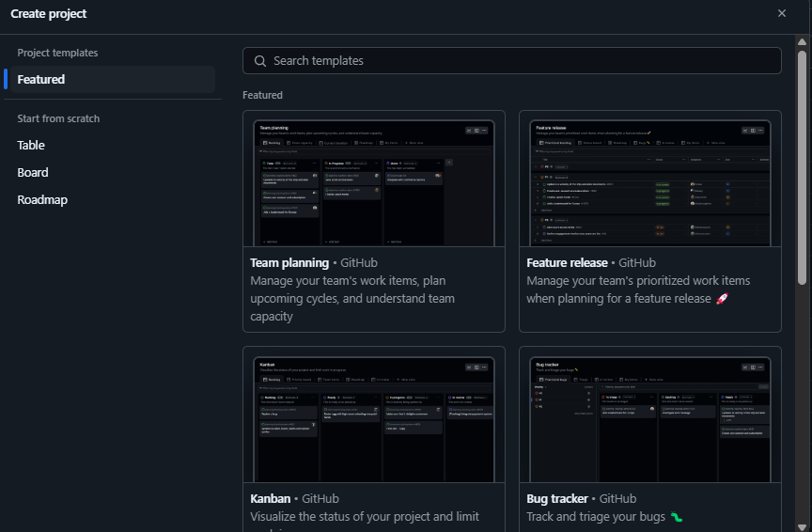Click the 'Start from scratch' heading text
The width and height of the screenshot is (812, 532).
(x=58, y=118)
